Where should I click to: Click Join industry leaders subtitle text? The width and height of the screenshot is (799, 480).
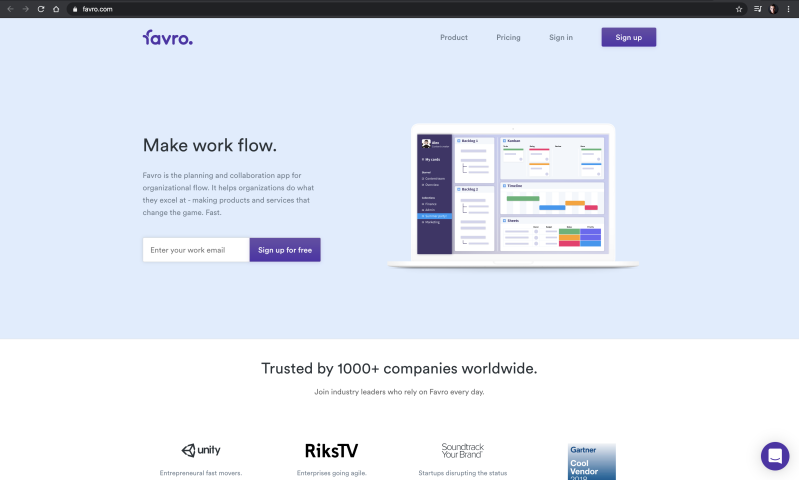click(399, 392)
